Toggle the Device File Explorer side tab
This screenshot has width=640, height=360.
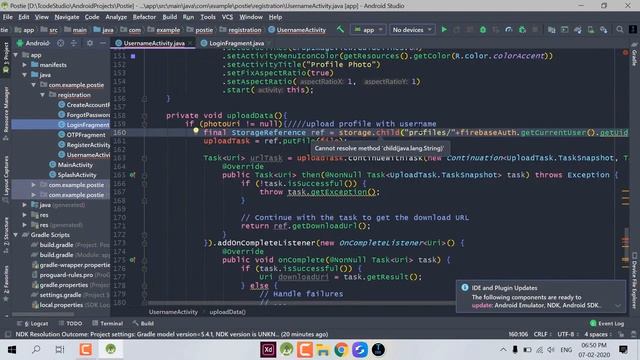tap(634, 280)
